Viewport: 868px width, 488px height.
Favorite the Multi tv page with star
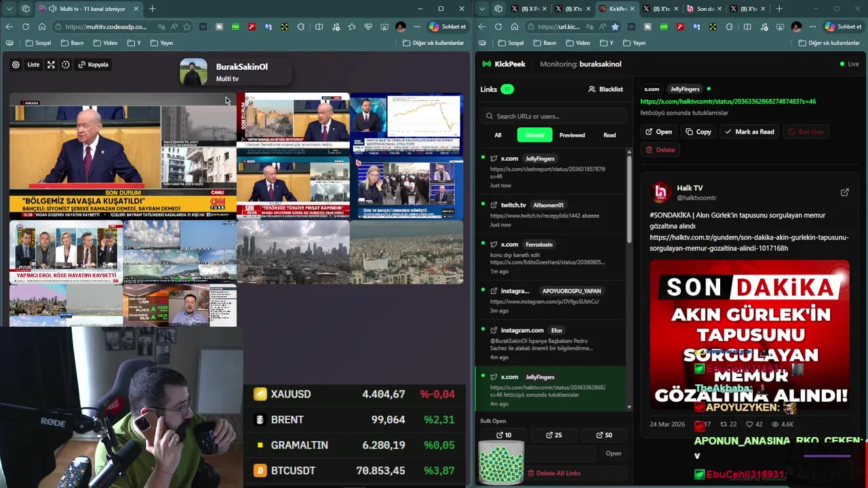pyautogui.click(x=186, y=26)
